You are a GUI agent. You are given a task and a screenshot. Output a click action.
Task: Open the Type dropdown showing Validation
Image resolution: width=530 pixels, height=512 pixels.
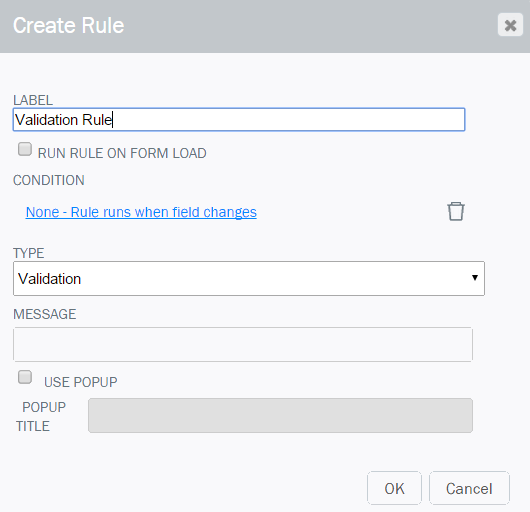pos(249,278)
